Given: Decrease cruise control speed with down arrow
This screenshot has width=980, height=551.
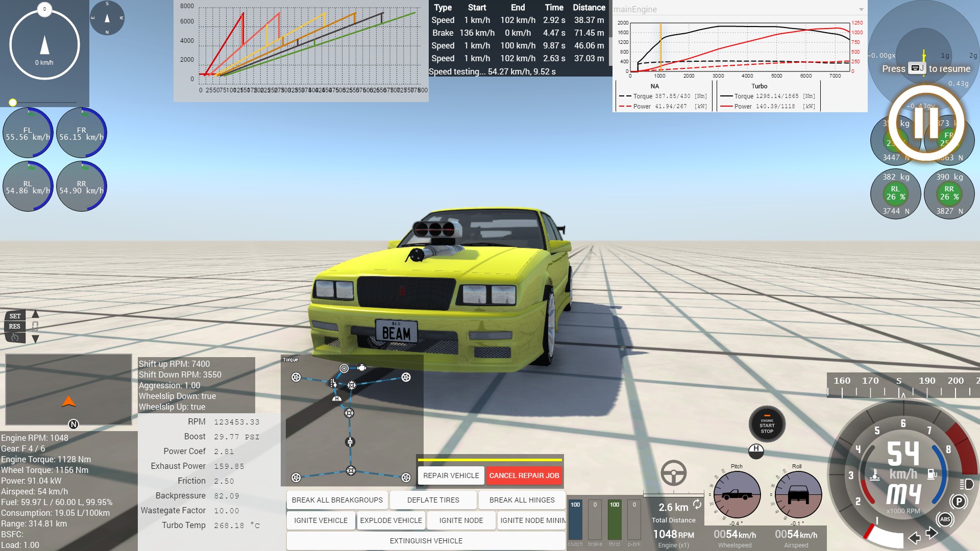Looking at the screenshot, I should pos(36,339).
